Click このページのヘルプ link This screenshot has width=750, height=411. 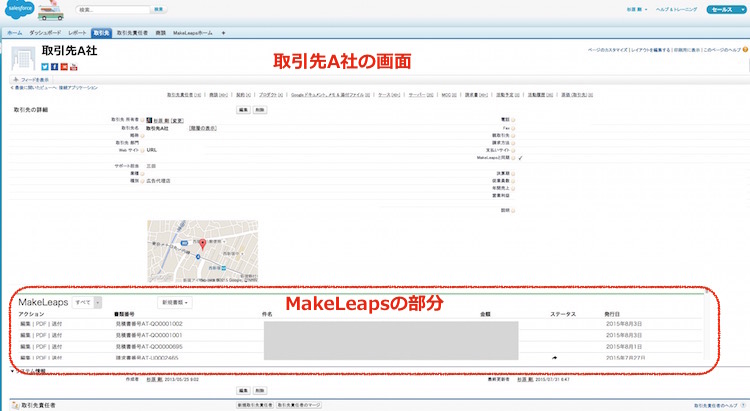[x=722, y=50]
